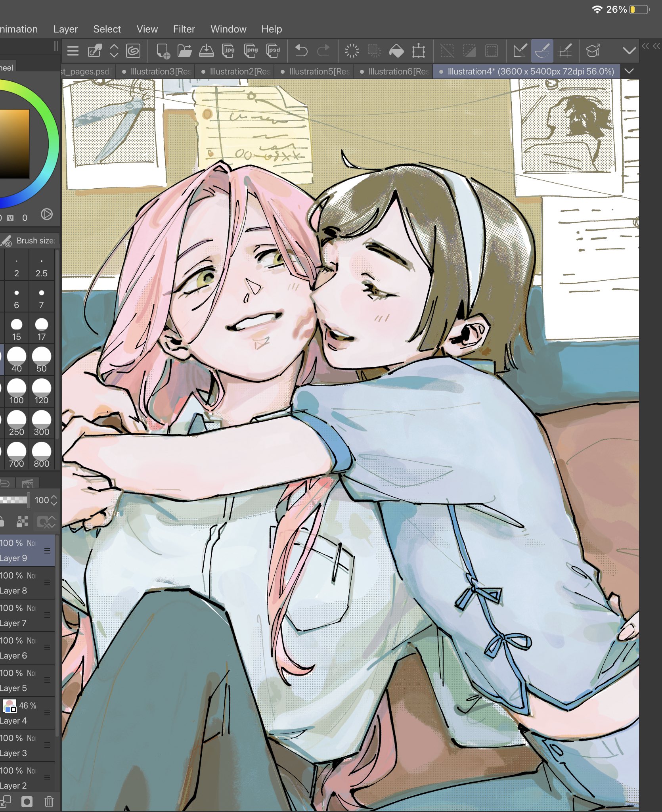Viewport: 662px width, 812px height.
Task: Create a new canvas with the New icon
Action: [163, 51]
